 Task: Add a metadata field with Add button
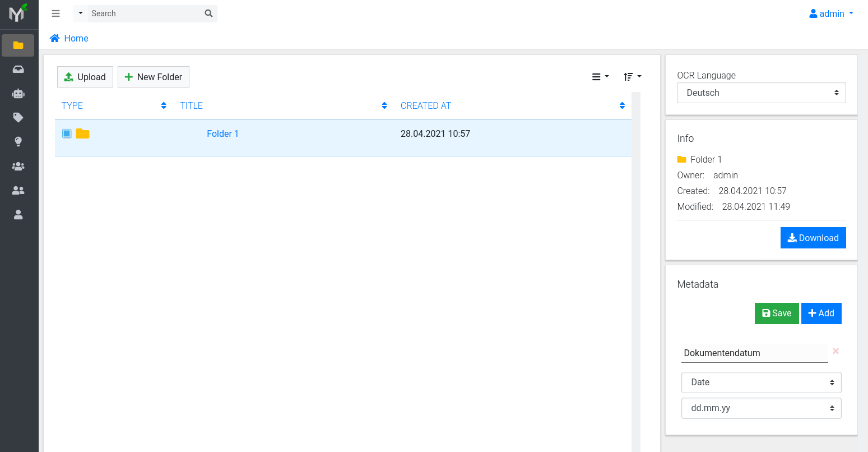click(x=821, y=313)
